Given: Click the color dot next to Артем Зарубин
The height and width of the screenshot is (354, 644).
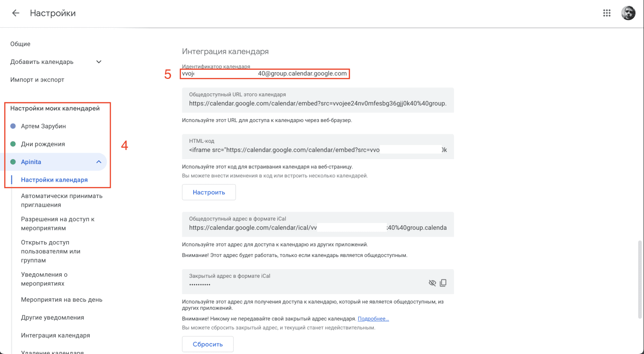Looking at the screenshot, I should (x=13, y=126).
